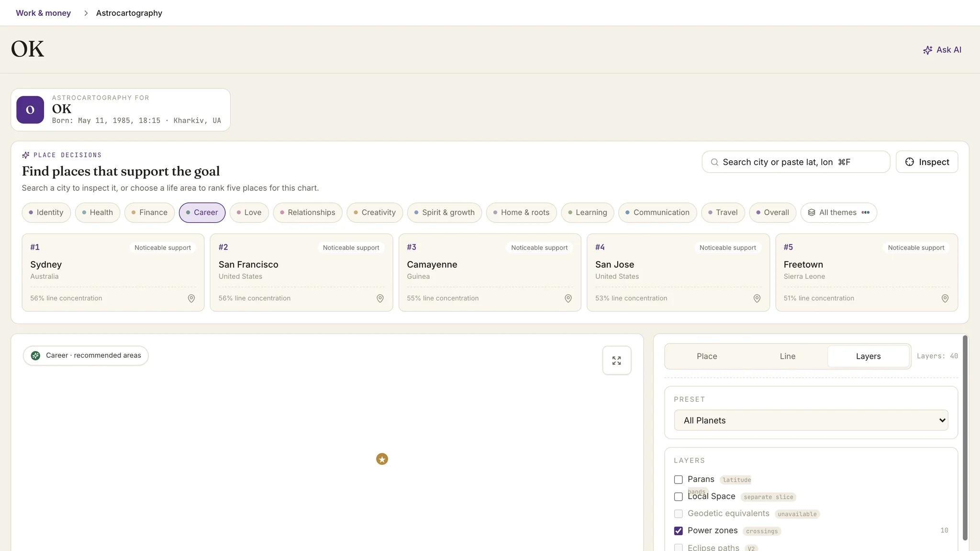Click the map pin on Sydney card

click(191, 298)
